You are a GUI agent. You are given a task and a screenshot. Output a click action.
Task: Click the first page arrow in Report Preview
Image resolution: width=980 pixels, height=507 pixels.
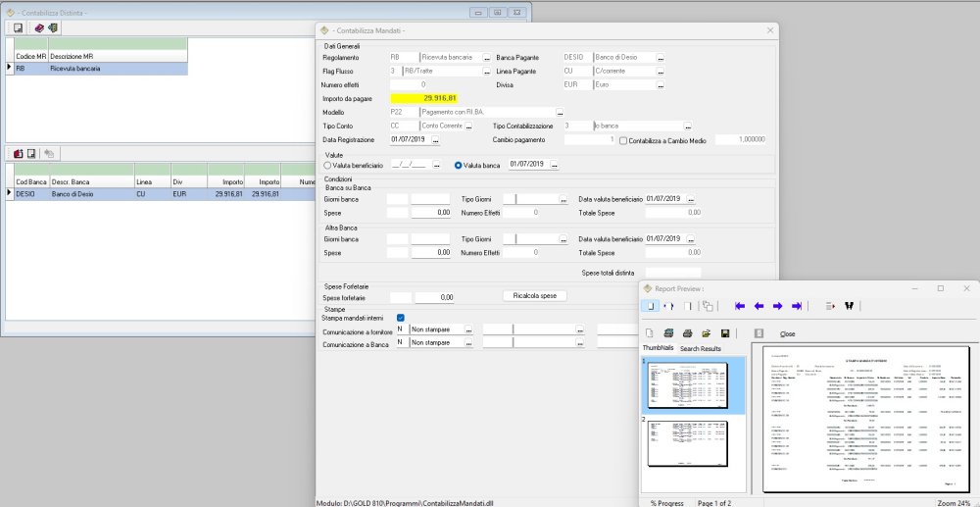click(x=740, y=306)
